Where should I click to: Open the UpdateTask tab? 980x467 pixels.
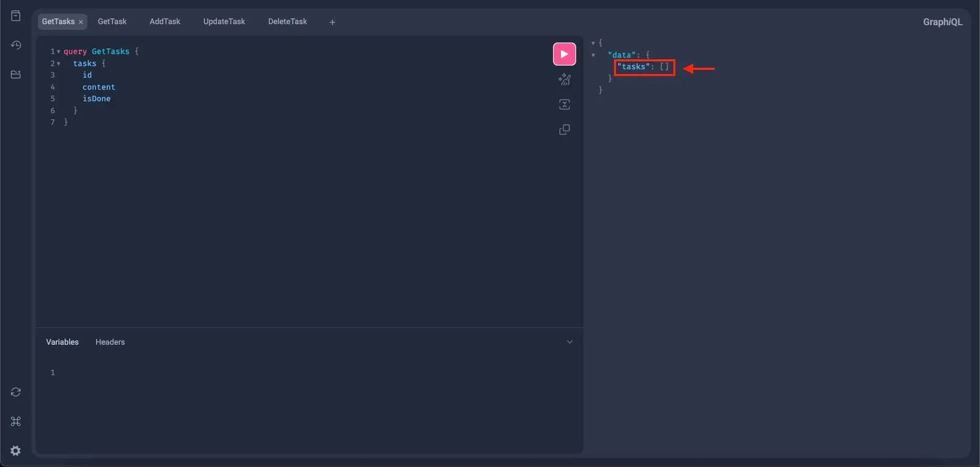(224, 22)
